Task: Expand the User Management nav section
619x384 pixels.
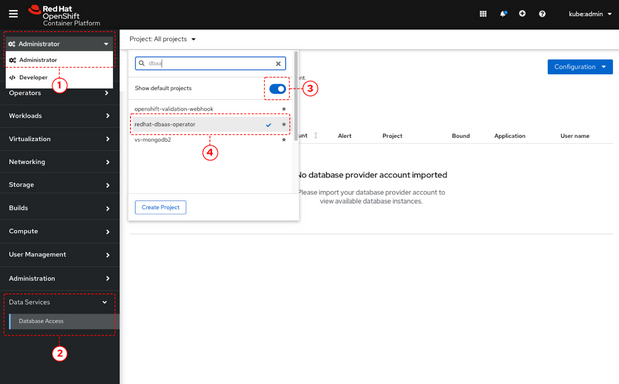Action: pyautogui.click(x=59, y=255)
